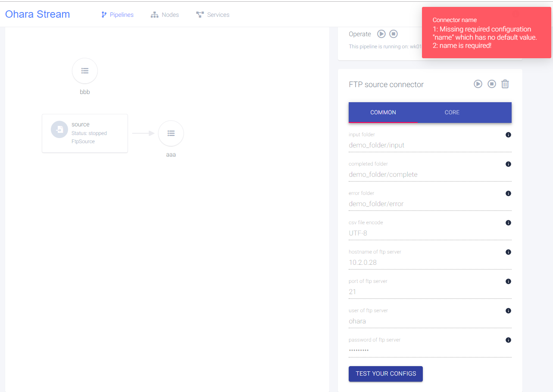Select the aaa topic node
This screenshot has width=553, height=392.
coord(171,133)
